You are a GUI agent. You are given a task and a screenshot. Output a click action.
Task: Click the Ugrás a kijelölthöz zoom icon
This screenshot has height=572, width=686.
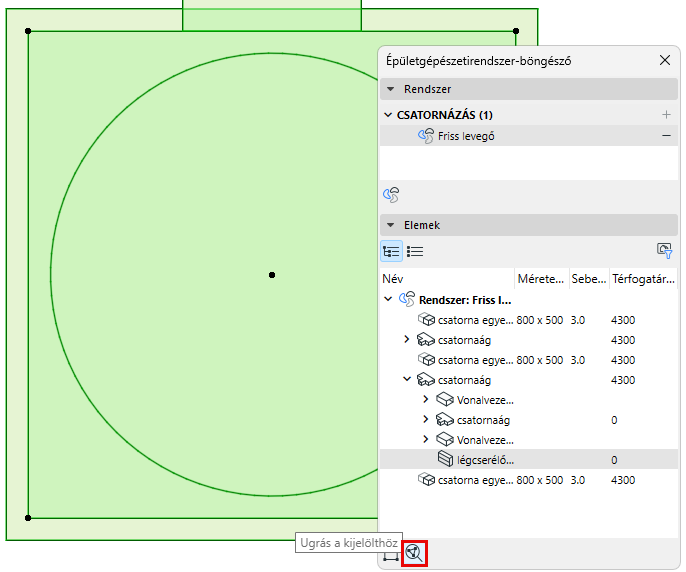pos(414,554)
